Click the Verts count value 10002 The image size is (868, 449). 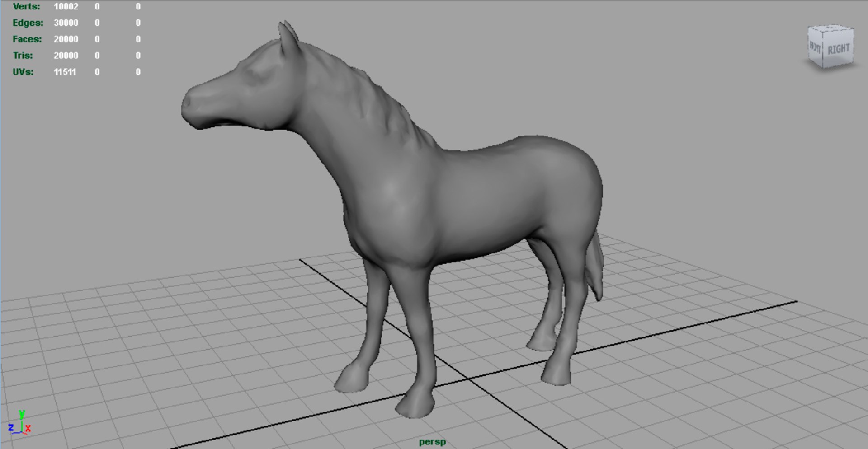[x=66, y=6]
